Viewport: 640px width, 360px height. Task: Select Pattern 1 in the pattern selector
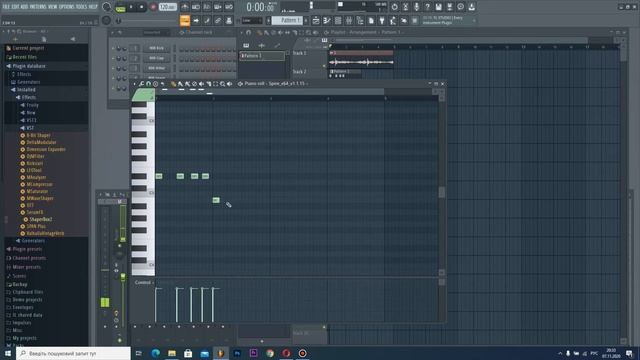coord(287,20)
